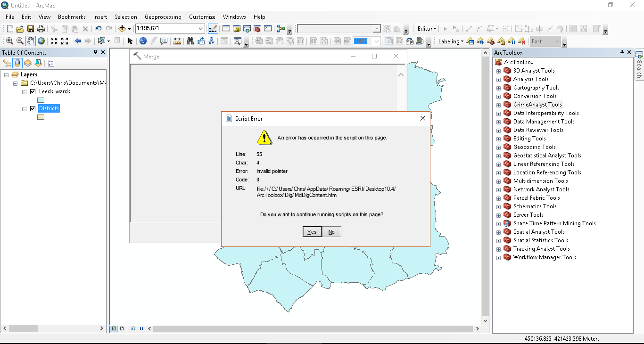The width and height of the screenshot is (644, 344).
Task: Expand Spatial Analyst Tools toolbox
Action: click(498, 232)
